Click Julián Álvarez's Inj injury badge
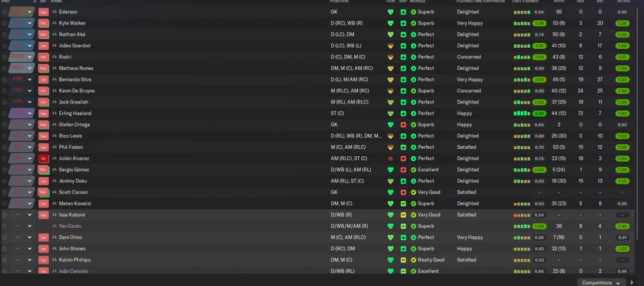 coord(43,158)
